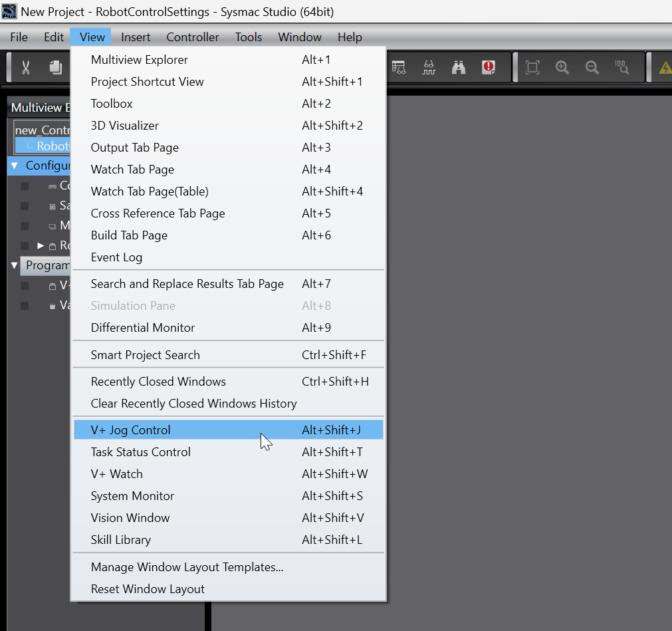
Task: Select Watch Tab Page (Alt+4) entry
Action: (x=229, y=170)
